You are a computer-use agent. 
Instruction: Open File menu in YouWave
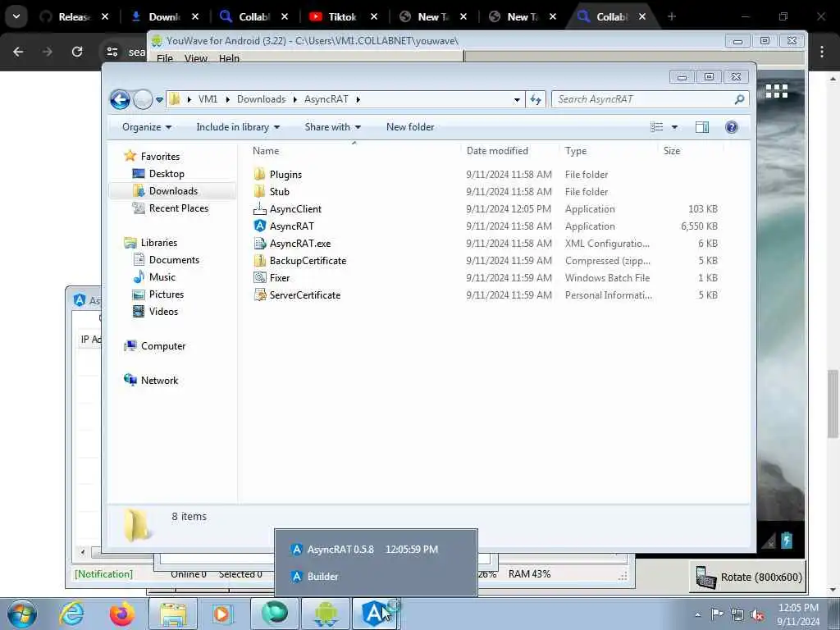[x=164, y=58]
